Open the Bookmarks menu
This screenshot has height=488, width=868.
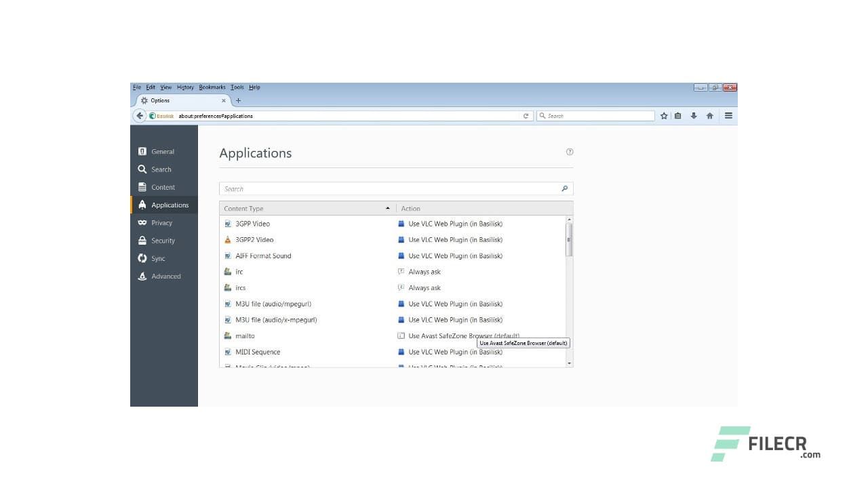coord(212,87)
